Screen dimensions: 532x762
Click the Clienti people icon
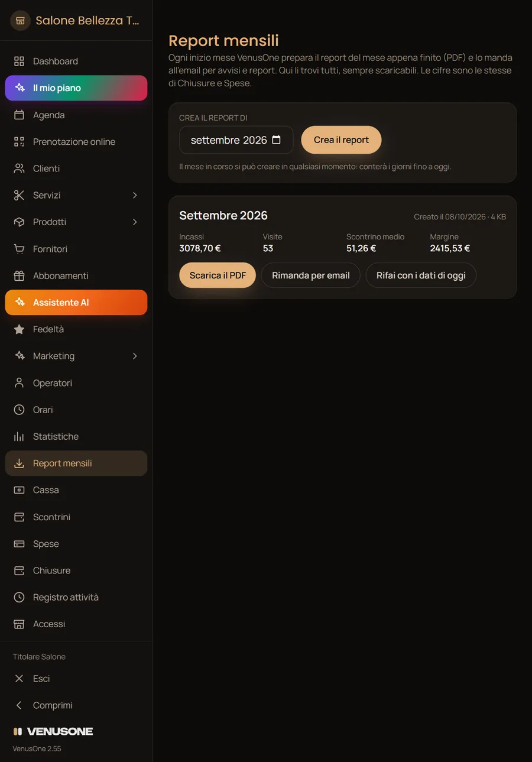tap(19, 168)
